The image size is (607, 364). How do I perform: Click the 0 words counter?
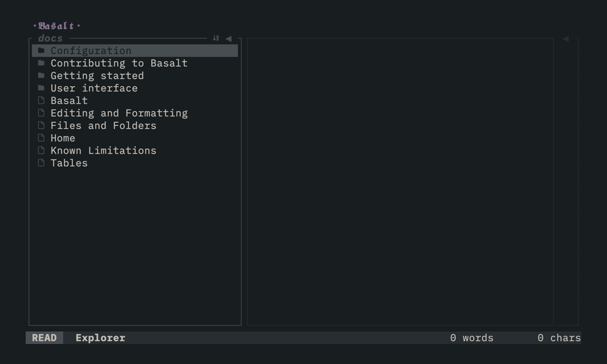(x=472, y=338)
